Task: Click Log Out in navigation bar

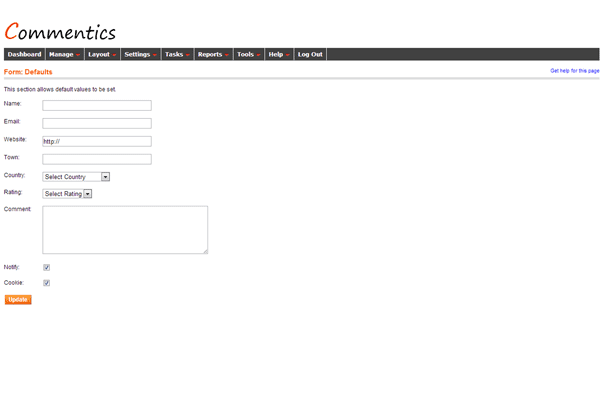Action: 310,54
